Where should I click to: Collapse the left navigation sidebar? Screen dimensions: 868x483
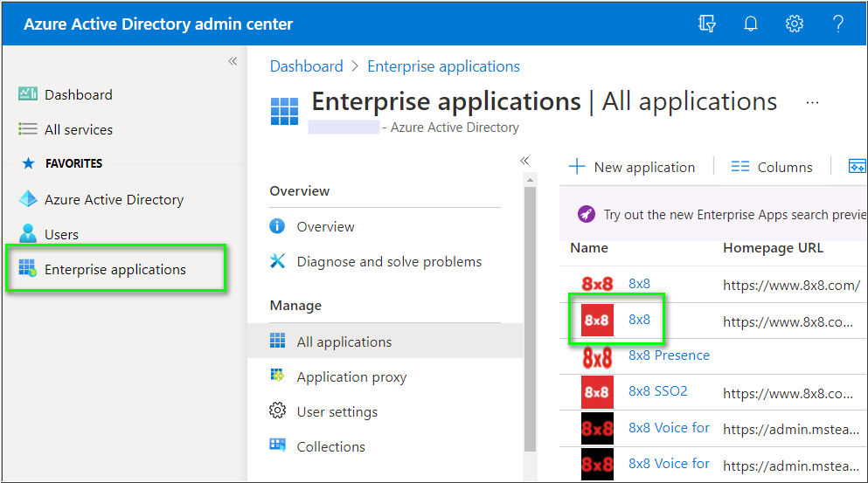233,61
